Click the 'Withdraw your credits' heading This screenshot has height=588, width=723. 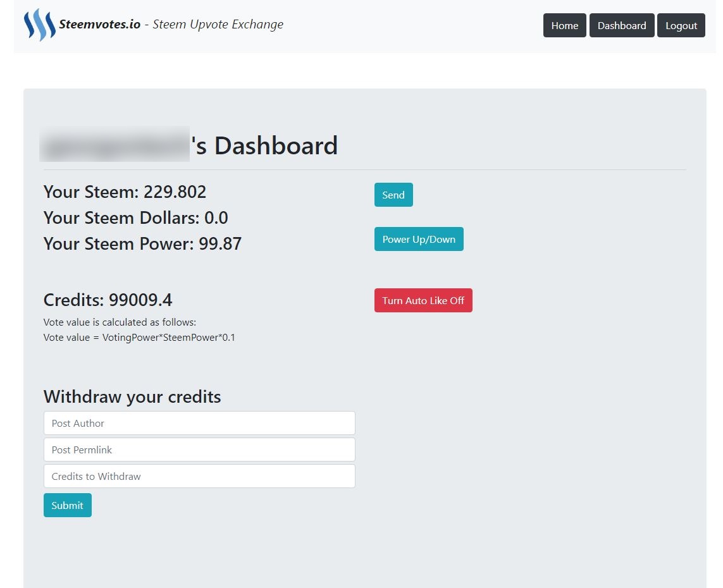[x=132, y=397]
